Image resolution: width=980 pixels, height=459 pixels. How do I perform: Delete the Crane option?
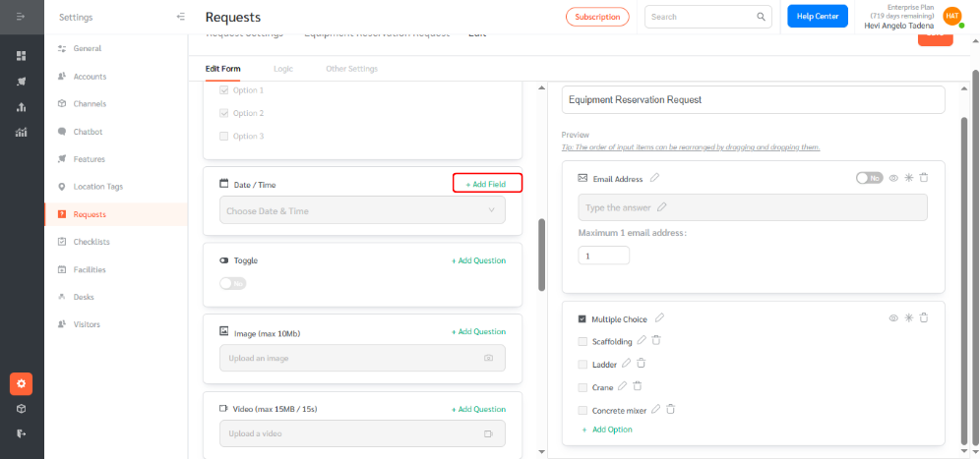637,386
